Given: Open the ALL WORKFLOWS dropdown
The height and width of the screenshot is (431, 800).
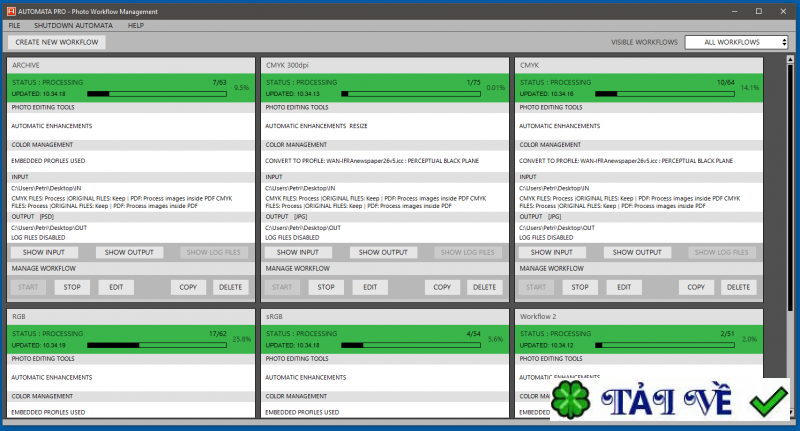Looking at the screenshot, I should pos(737,42).
